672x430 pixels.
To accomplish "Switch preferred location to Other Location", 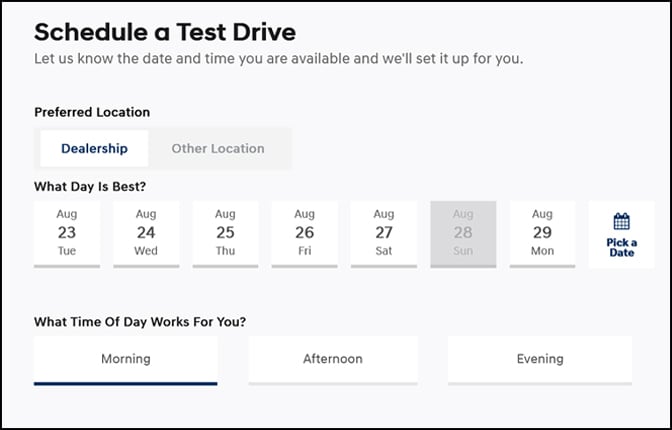I will click(x=218, y=149).
